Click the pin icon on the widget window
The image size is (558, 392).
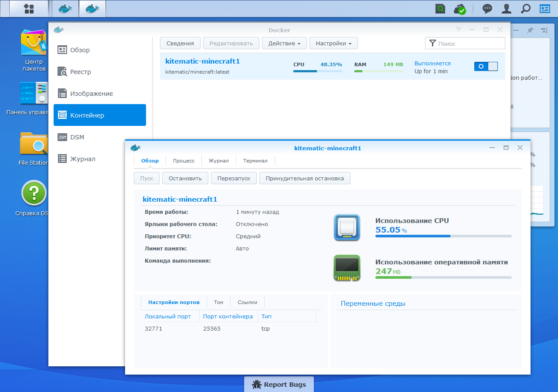530,30
